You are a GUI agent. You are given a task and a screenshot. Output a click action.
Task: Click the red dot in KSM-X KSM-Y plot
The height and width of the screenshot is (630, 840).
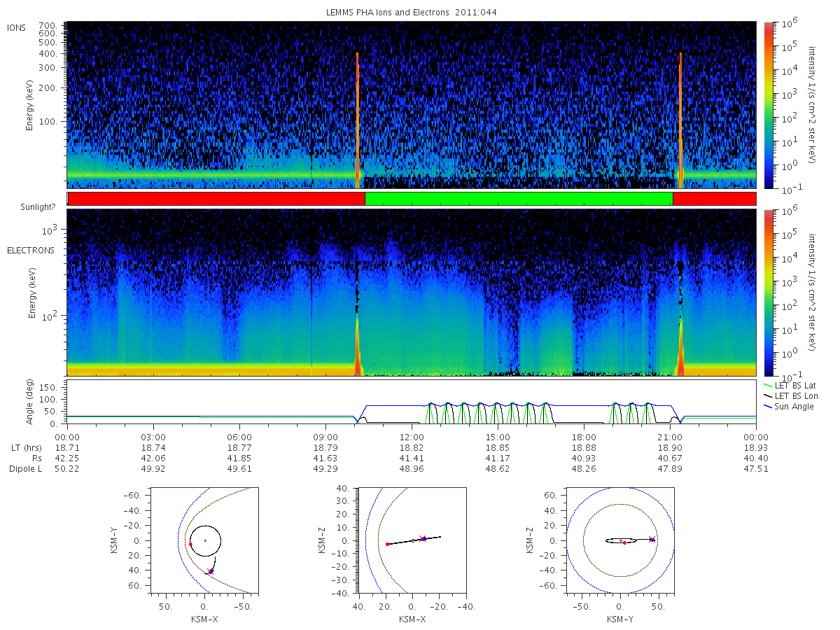190,544
